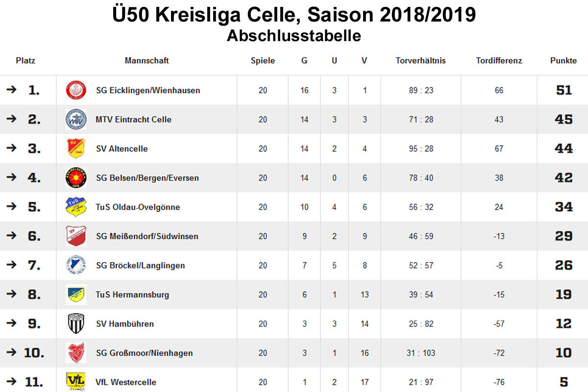The image size is (588, 392).
Task: Click the SG Eicklingen/Wienhausen club crest
Action: [76, 91]
